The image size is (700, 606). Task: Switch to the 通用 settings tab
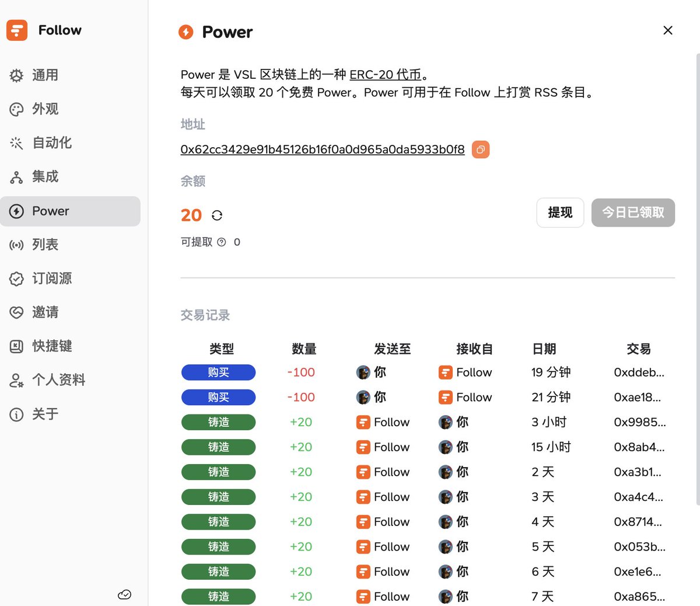point(70,75)
